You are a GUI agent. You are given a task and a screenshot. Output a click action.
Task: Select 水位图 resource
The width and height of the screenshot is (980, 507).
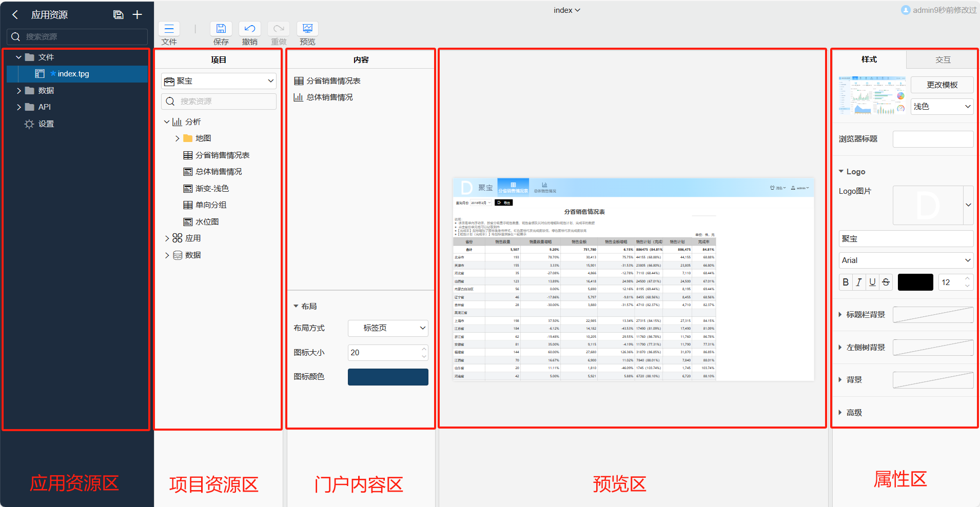[x=201, y=222]
